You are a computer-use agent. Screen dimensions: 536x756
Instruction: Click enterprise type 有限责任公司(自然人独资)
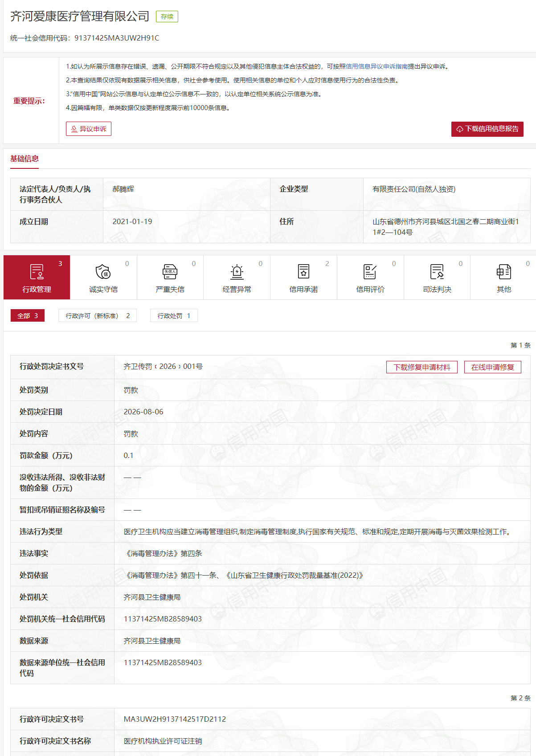[x=414, y=189]
